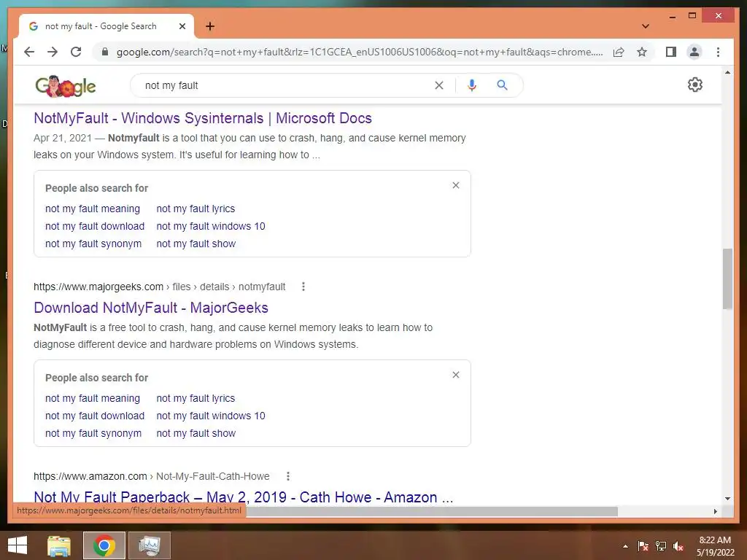Click the scroll down arrow
The height and width of the screenshot is (560, 747).
[727, 499]
